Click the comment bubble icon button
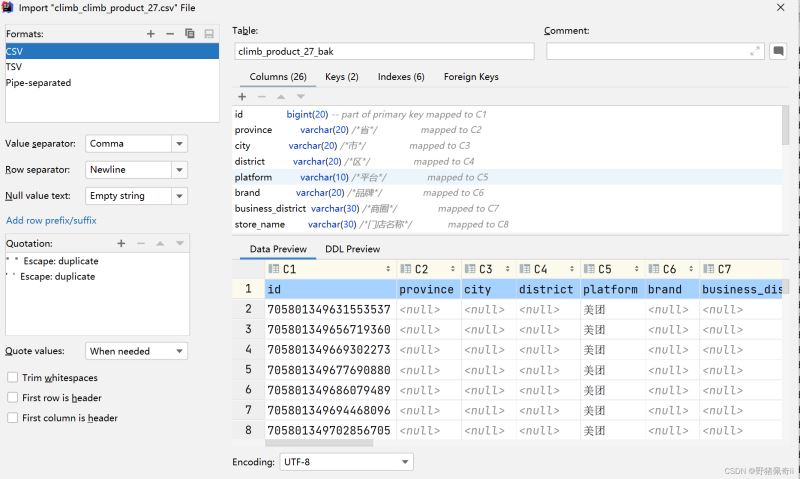 [x=778, y=51]
